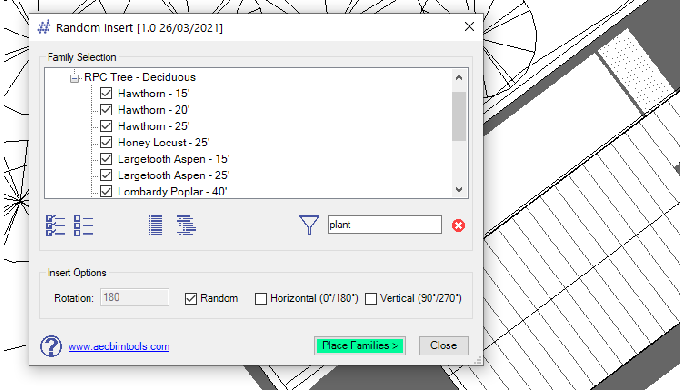Screen dimensions: 680x390
Task: Collapse the RPC Tree - Deciduous node
Action: pos(75,78)
